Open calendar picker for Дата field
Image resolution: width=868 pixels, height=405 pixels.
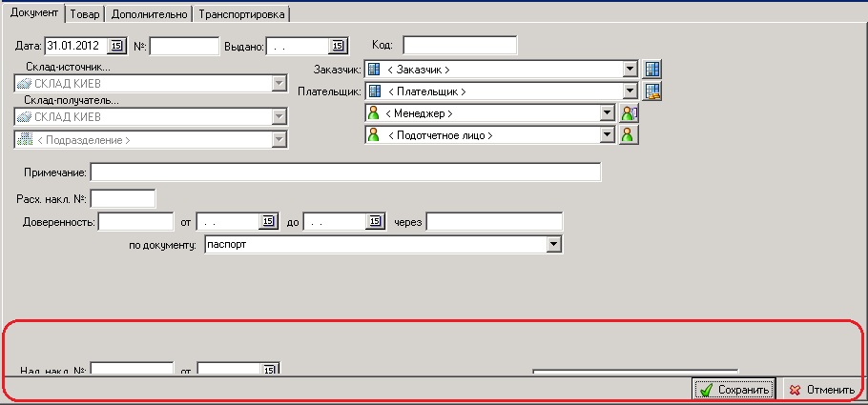pos(117,46)
